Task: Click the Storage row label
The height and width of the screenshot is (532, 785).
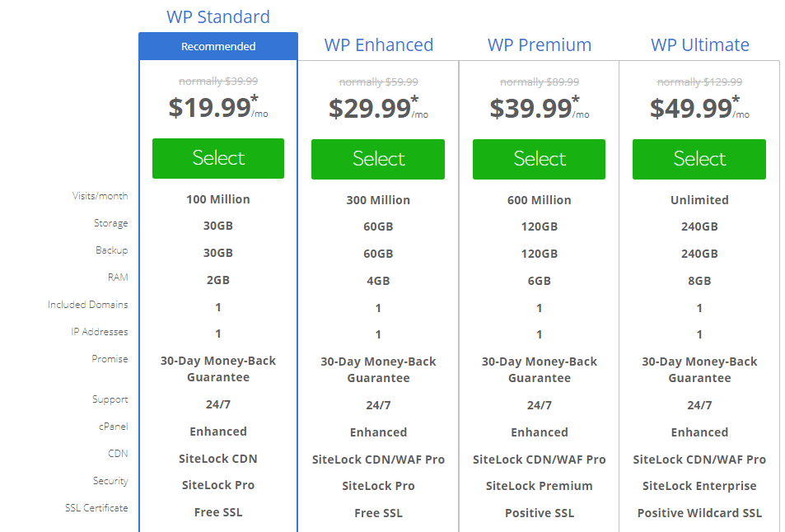Action: [110, 223]
